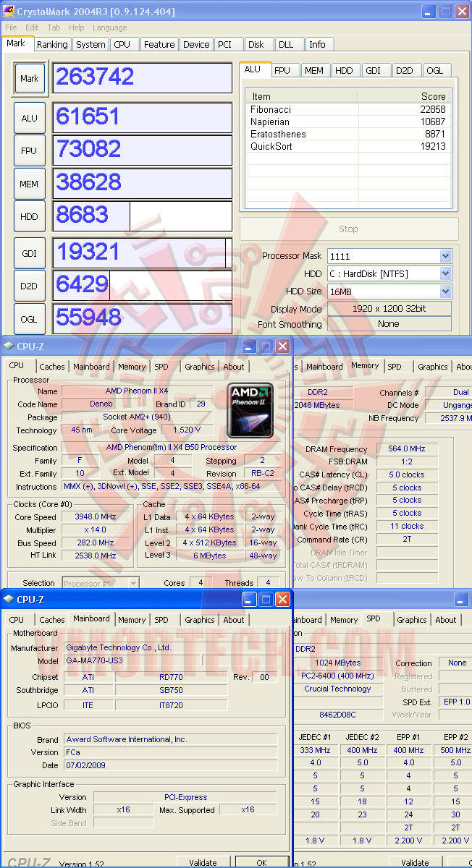Open Graphics tab in upper CPU-Z window
Screen dimensions: 472x868
[199, 367]
